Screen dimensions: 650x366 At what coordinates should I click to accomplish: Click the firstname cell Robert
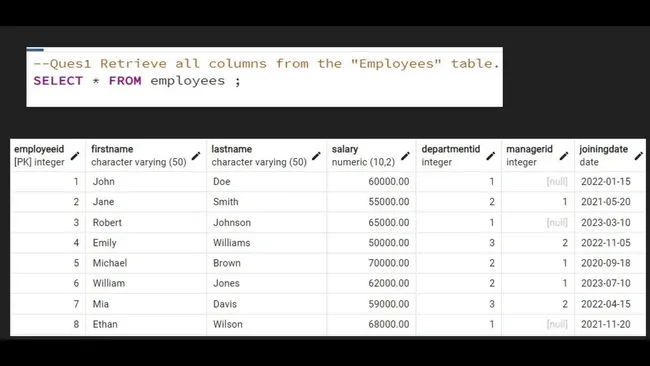click(146, 223)
